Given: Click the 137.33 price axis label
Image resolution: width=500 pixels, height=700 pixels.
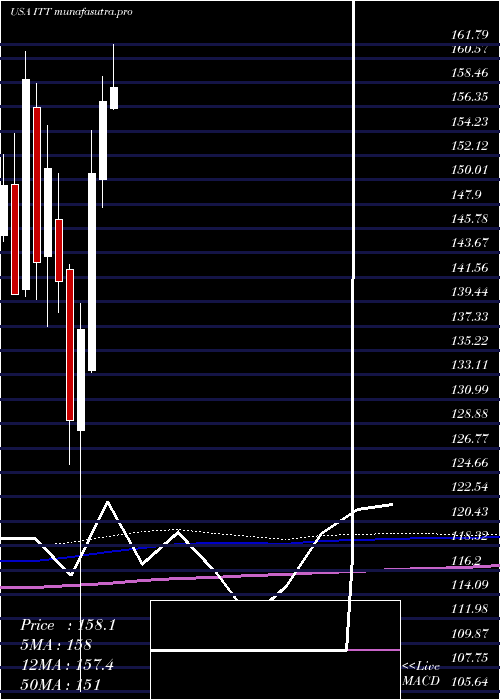Looking at the screenshot, I should tap(468, 317).
